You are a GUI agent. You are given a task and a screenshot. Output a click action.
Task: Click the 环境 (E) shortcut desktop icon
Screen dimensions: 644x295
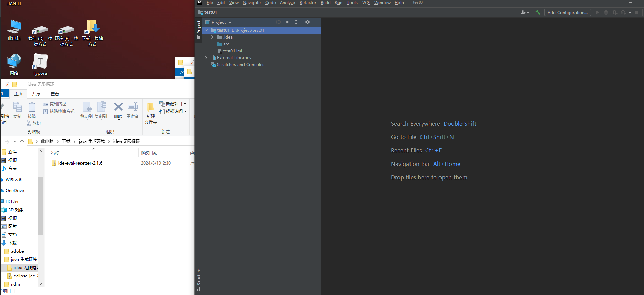[x=66, y=36]
